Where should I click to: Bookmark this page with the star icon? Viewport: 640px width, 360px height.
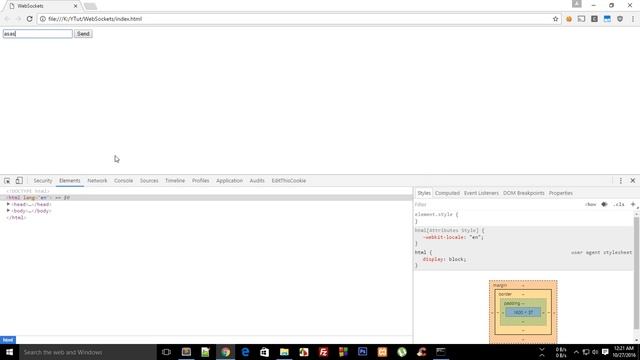coord(555,19)
